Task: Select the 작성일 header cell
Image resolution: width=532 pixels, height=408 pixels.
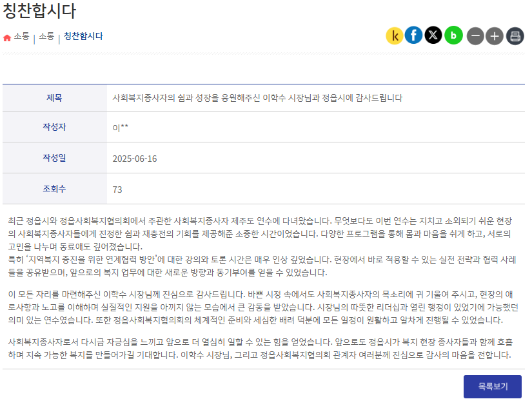Action: pyautogui.click(x=55, y=158)
